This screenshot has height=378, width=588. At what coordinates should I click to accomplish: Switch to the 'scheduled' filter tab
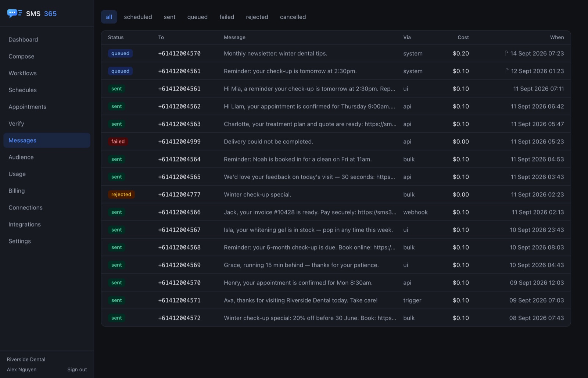tap(138, 17)
